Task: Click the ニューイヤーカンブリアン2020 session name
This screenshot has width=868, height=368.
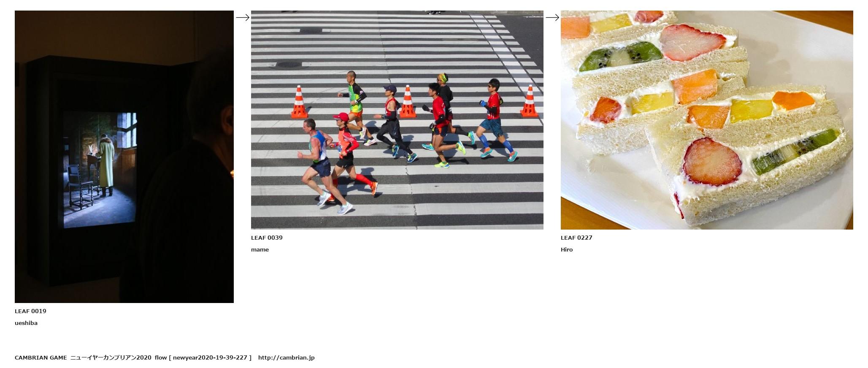Action: [x=111, y=357]
